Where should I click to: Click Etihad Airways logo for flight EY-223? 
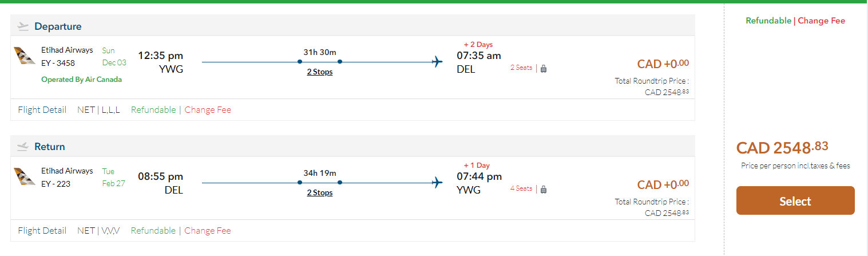click(25, 177)
